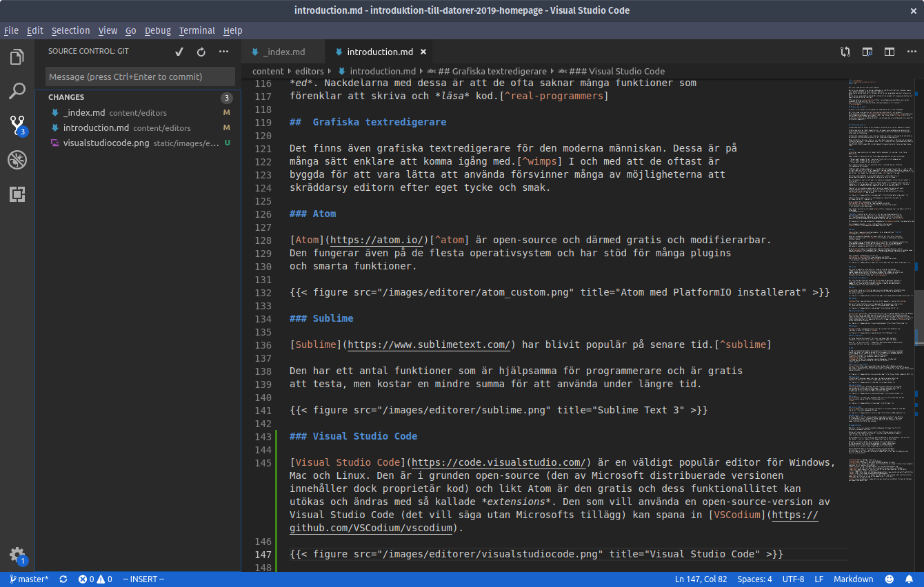
Task: Click the '## Grafiska textredigerare' heading
Action: 368,122
